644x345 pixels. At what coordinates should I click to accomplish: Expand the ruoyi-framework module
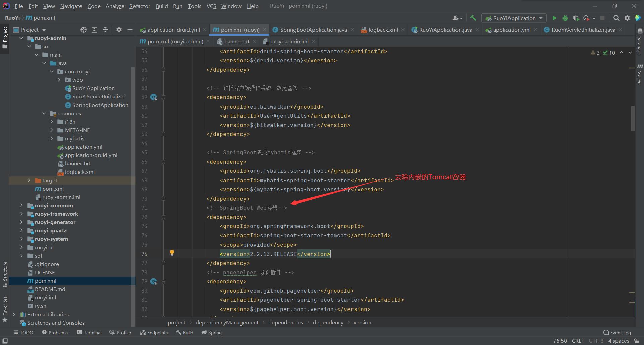[x=21, y=214]
